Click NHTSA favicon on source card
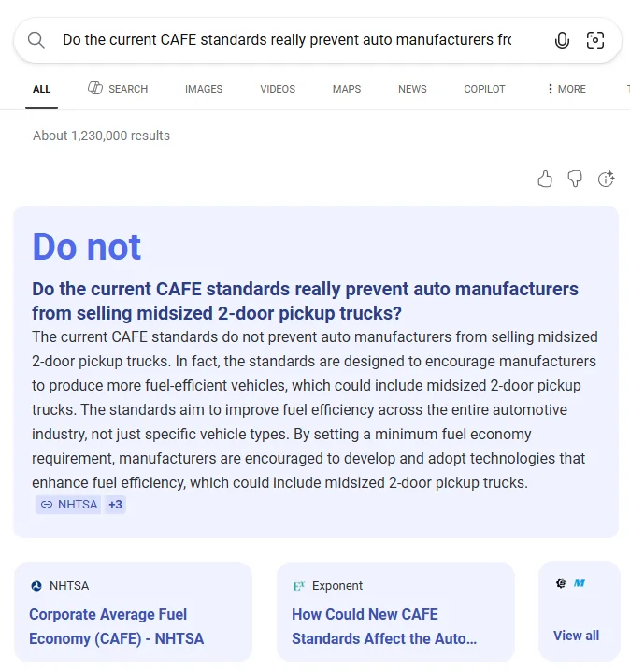630x672 pixels. [x=36, y=586]
